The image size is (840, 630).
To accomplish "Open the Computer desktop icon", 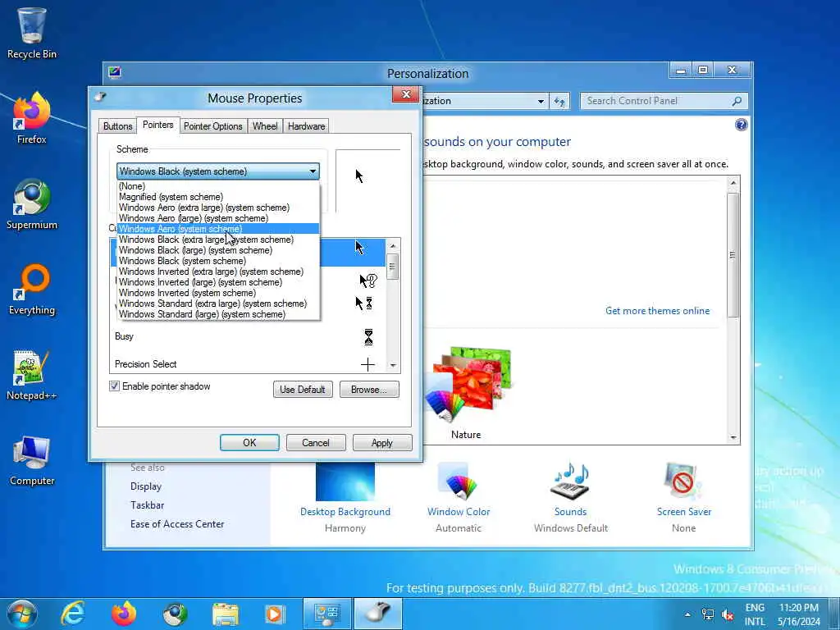I will point(32,461).
